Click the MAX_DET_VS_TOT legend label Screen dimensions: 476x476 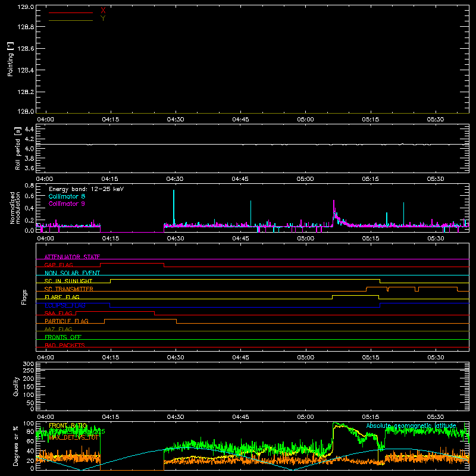point(73,438)
